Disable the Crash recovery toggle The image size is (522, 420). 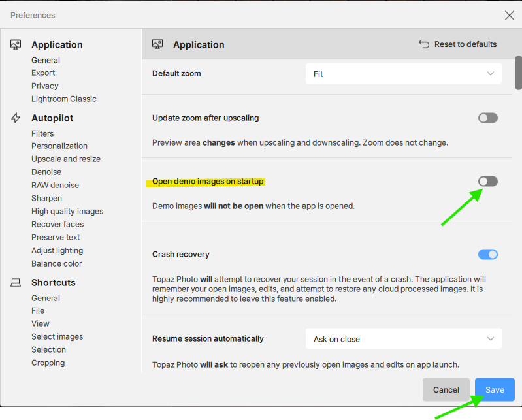click(x=487, y=254)
